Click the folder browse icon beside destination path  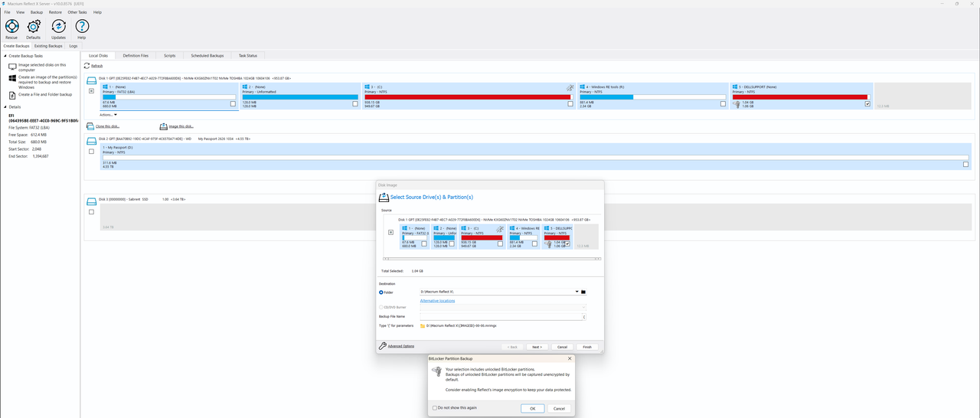(x=583, y=292)
